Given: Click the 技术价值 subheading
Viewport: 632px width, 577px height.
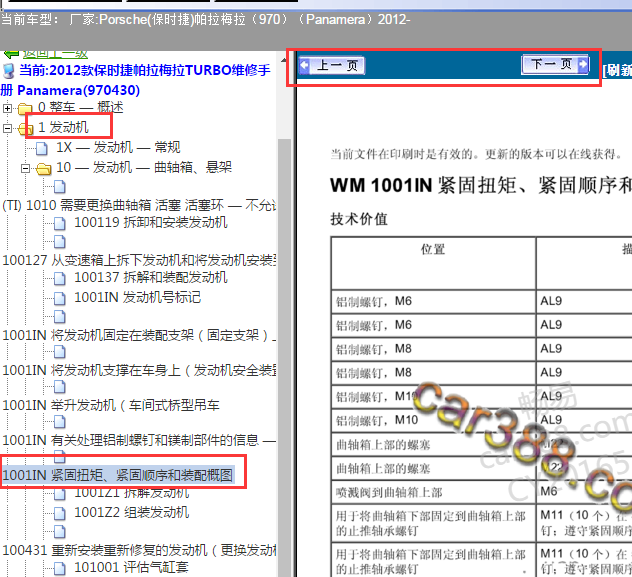Looking at the screenshot, I should click(359, 220).
